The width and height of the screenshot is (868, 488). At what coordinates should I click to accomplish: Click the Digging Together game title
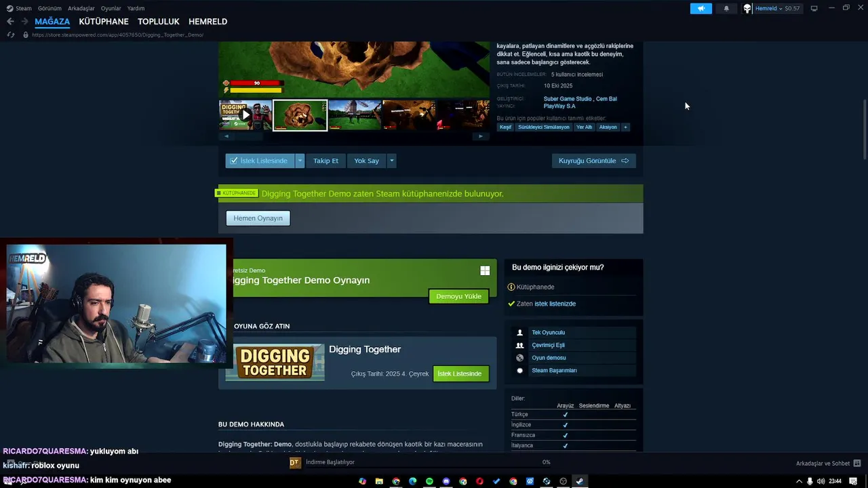pyautogui.click(x=365, y=349)
